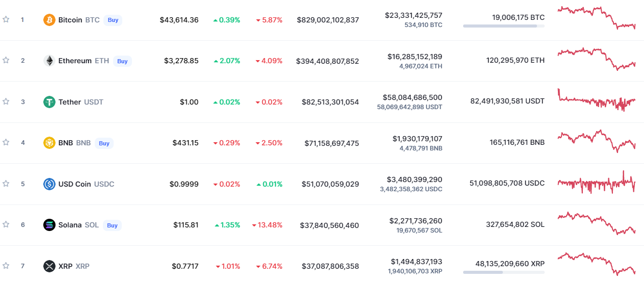Click the Bitcoin logo icon
Viewport: 644px width, 282px height.
click(x=49, y=20)
